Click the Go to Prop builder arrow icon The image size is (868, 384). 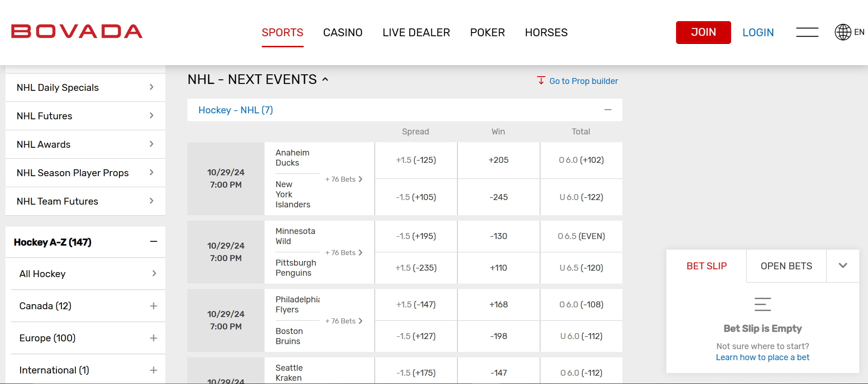click(541, 81)
